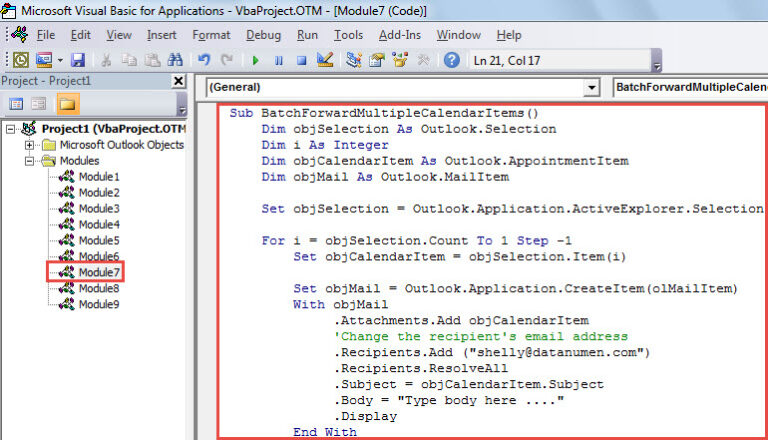Select Module7 in the project tree
Viewport: 768px width, 440px height.
point(98,272)
